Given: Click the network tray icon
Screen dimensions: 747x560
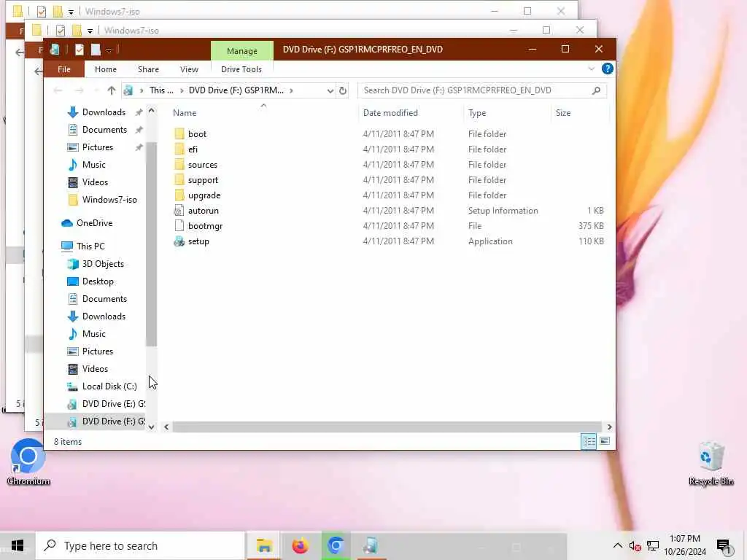Looking at the screenshot, I should click(x=652, y=545).
